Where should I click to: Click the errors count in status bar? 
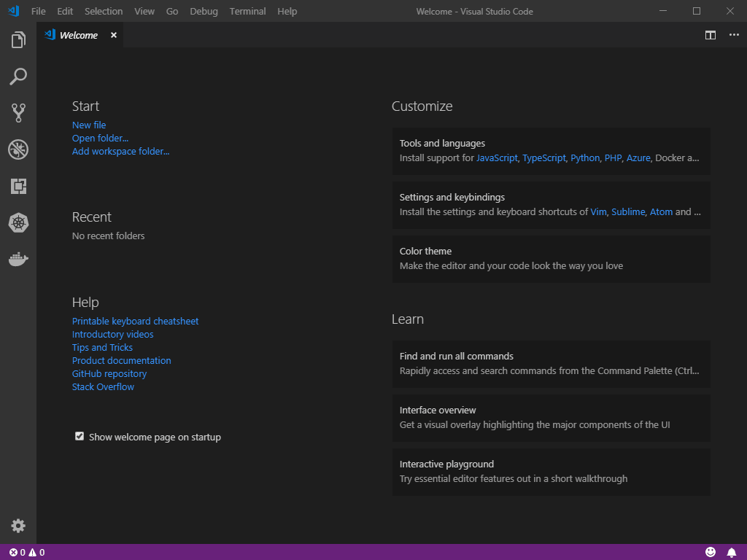[18, 553]
